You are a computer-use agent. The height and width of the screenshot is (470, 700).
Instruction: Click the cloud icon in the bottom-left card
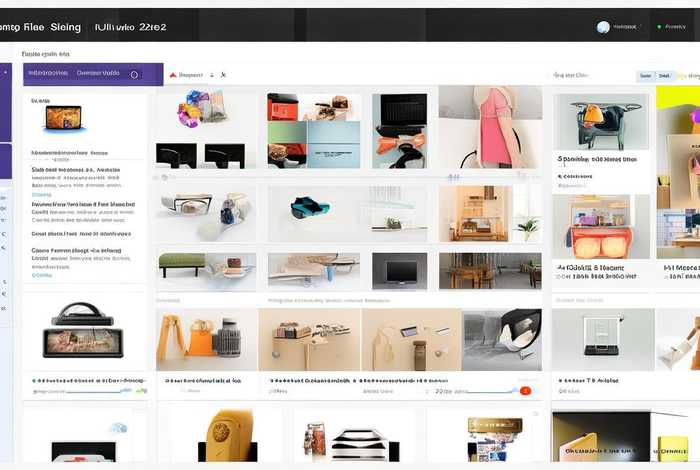pyautogui.click(x=118, y=427)
